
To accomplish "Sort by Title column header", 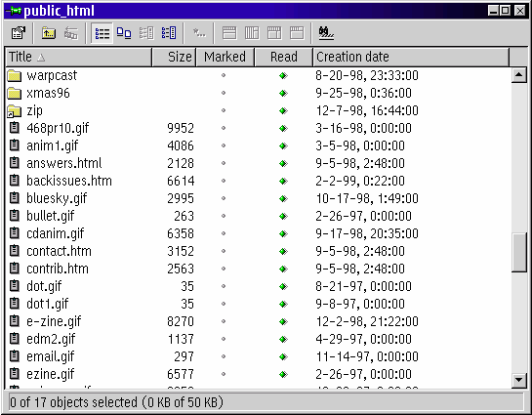I will [x=79, y=57].
